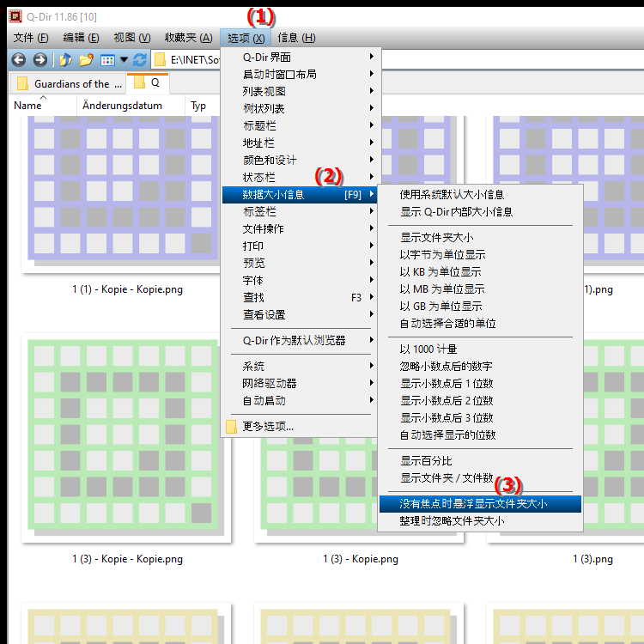The image size is (644, 644).
Task: Click the back navigation arrow icon
Action: coord(18,60)
